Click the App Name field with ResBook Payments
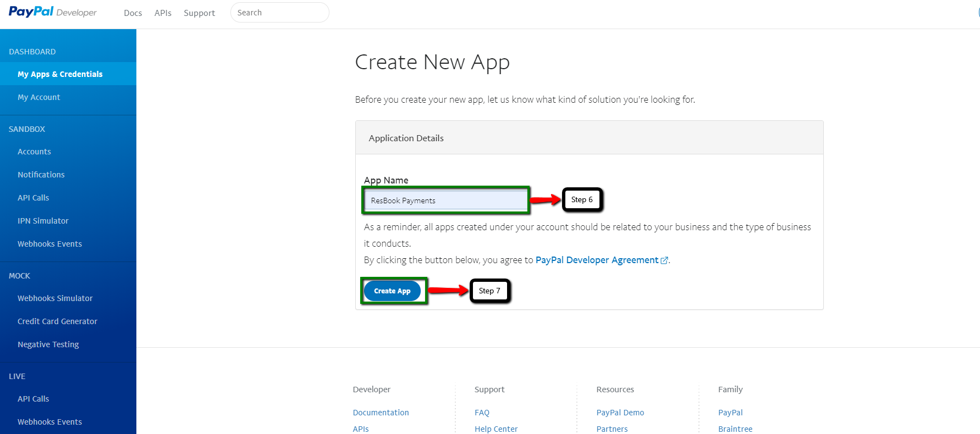 [x=445, y=200]
